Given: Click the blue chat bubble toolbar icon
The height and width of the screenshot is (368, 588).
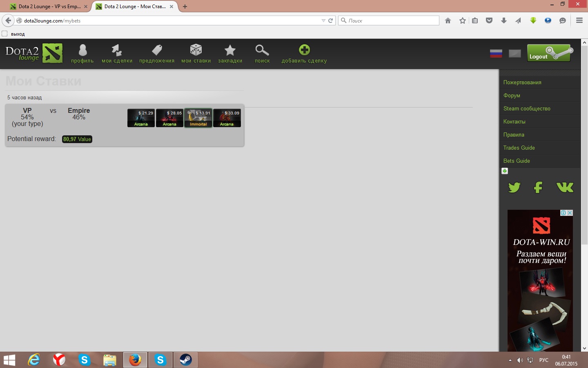Looking at the screenshot, I should (x=548, y=20).
